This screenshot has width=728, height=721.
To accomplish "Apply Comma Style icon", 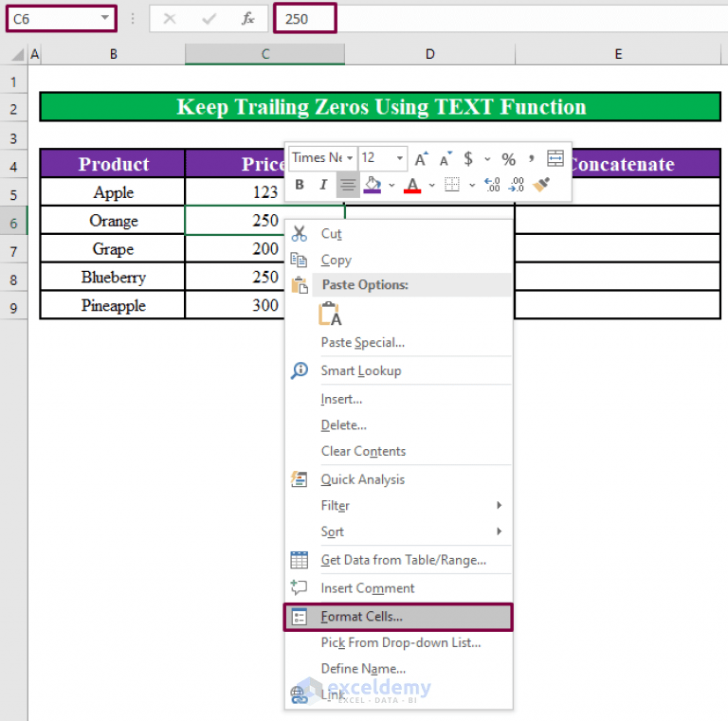I will click(x=531, y=158).
